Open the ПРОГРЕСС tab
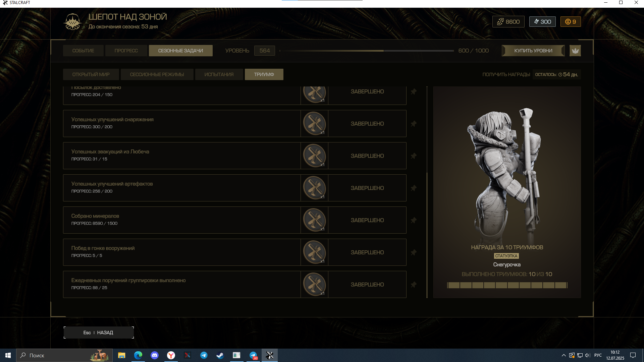This screenshot has width=644, height=362. (x=126, y=51)
